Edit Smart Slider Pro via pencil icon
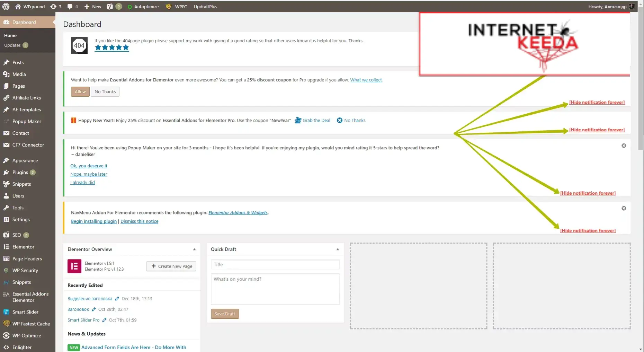Image resolution: width=644 pixels, height=352 pixels. coord(104,320)
